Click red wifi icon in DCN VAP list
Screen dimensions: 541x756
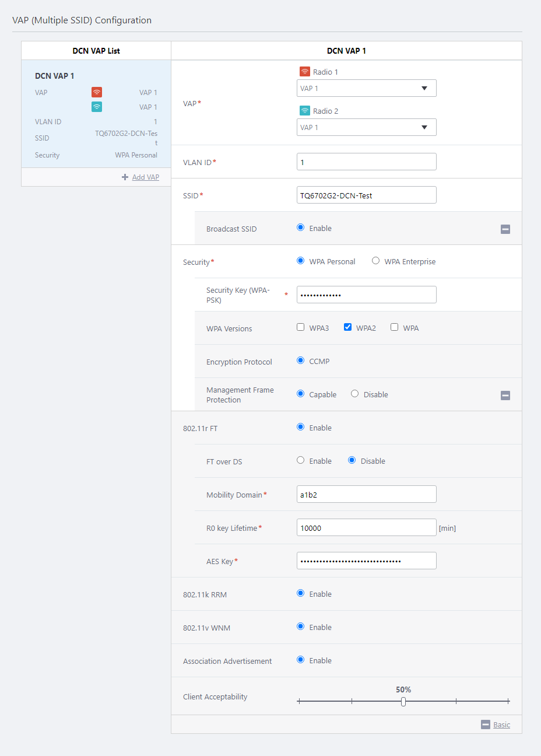(x=97, y=92)
